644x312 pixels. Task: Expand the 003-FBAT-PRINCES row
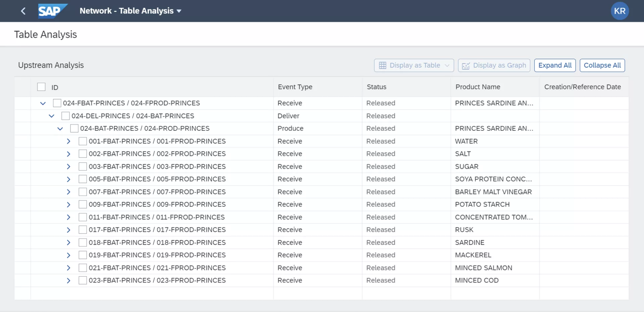68,167
